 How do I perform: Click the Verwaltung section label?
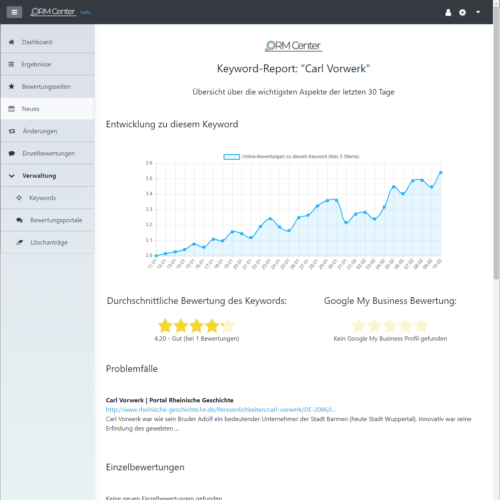point(39,176)
